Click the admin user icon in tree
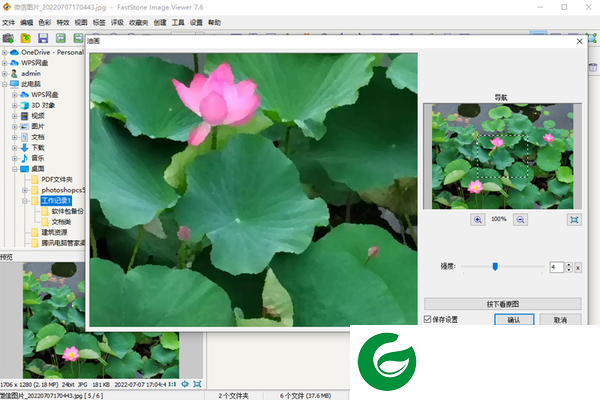This screenshot has width=600, height=400. 15,73
